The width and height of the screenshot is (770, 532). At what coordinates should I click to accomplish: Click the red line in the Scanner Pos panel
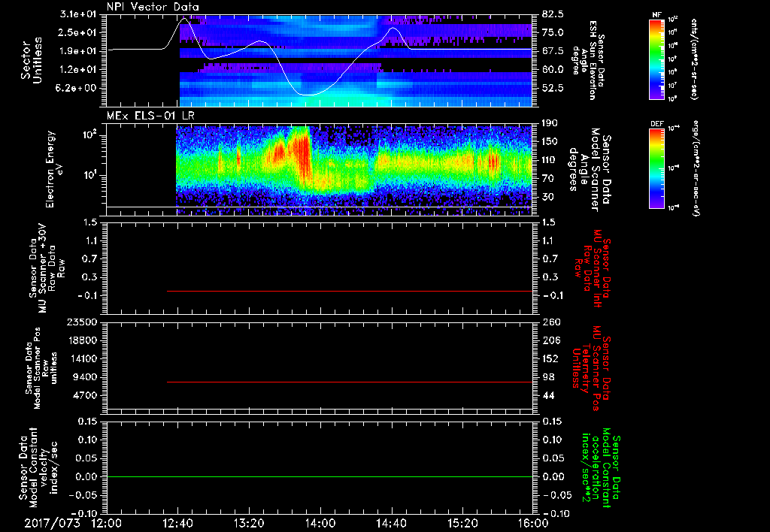pyautogui.click(x=349, y=382)
